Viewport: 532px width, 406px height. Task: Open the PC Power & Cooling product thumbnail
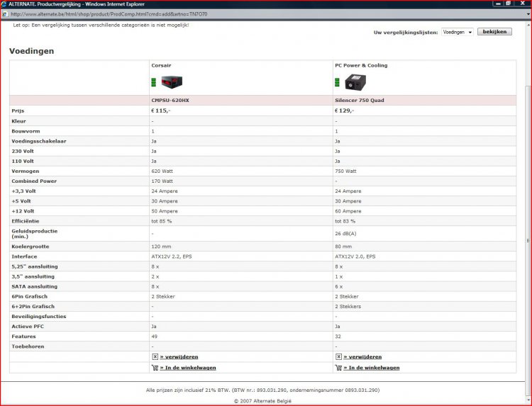tap(355, 82)
